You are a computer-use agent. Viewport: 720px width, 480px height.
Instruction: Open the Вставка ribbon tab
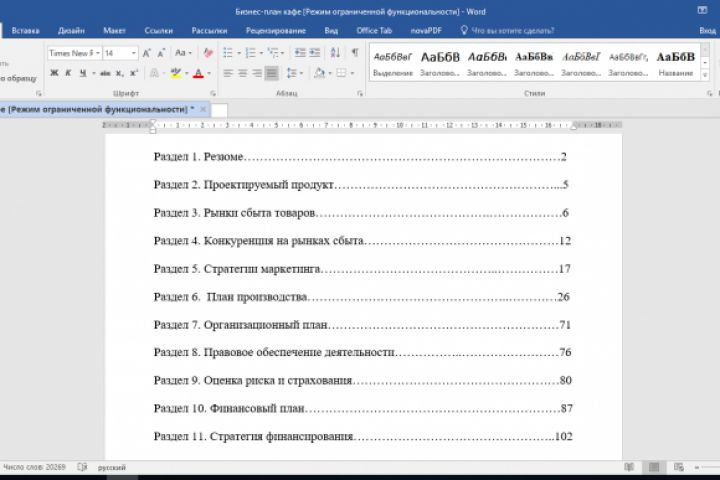coord(25,30)
